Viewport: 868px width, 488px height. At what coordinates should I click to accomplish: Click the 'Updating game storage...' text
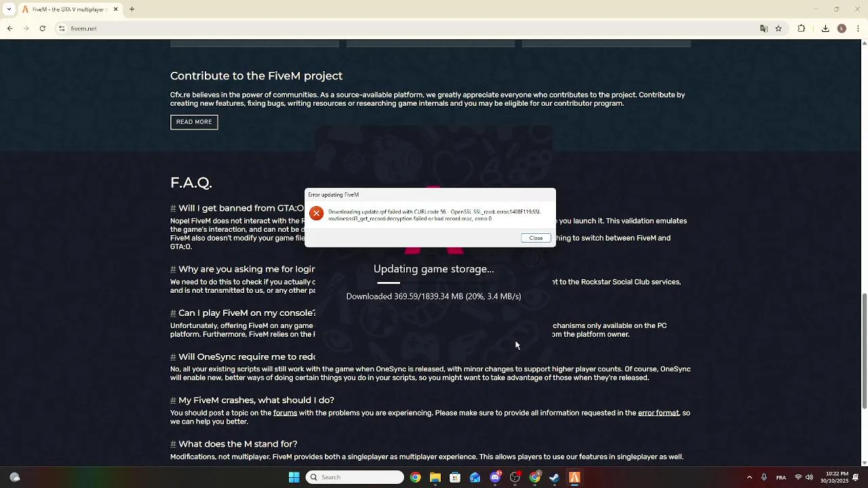[x=433, y=269]
